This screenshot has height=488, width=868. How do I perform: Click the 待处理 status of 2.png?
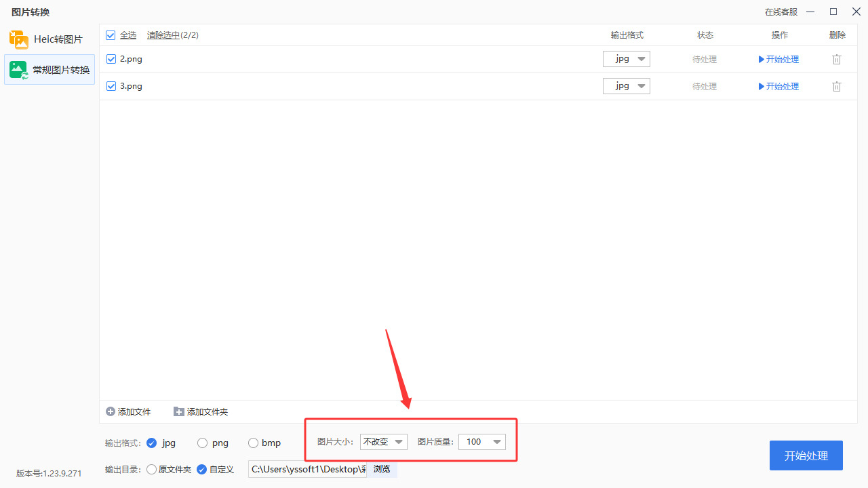tap(705, 60)
